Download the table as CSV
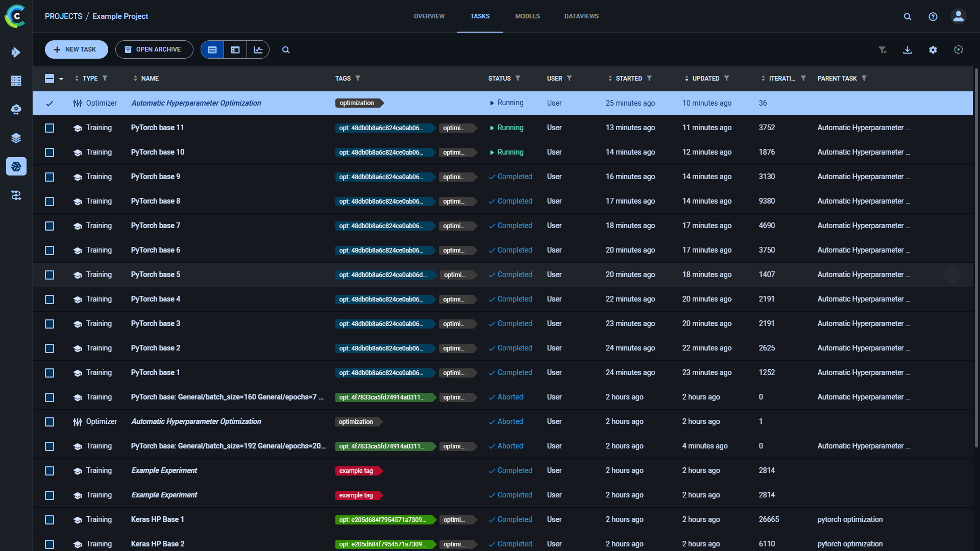The width and height of the screenshot is (980, 551). tap(908, 49)
